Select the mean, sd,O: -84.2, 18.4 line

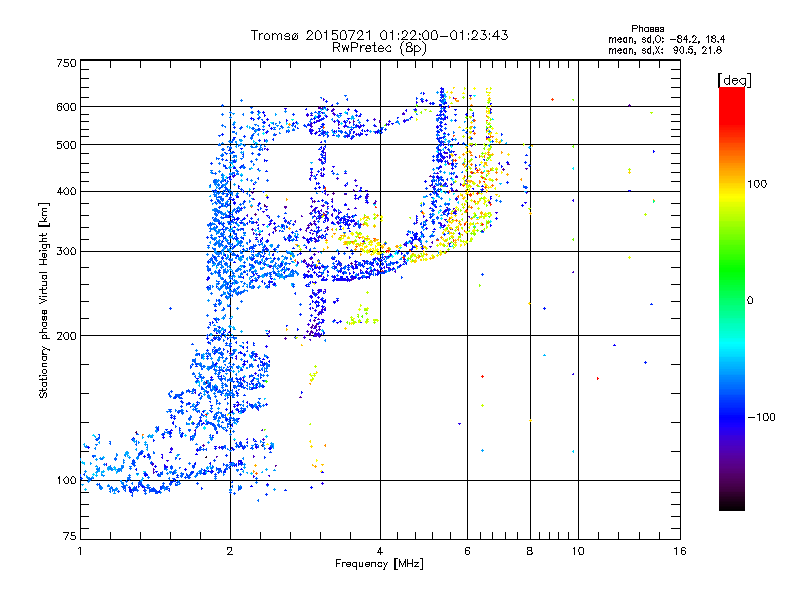[667, 39]
